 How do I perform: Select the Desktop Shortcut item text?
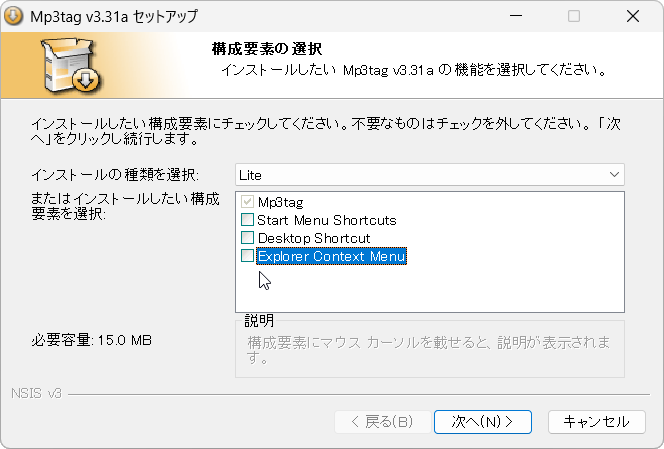click(x=314, y=238)
